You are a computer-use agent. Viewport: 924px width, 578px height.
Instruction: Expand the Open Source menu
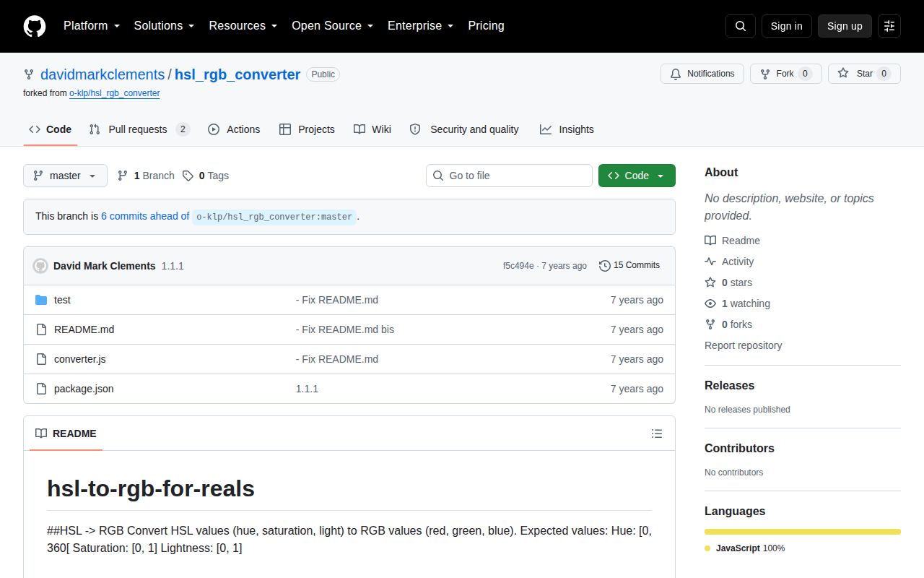[x=332, y=26]
